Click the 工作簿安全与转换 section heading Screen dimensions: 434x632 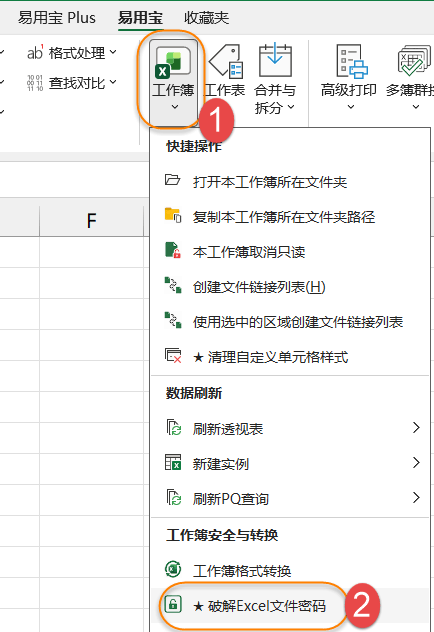(x=222, y=535)
